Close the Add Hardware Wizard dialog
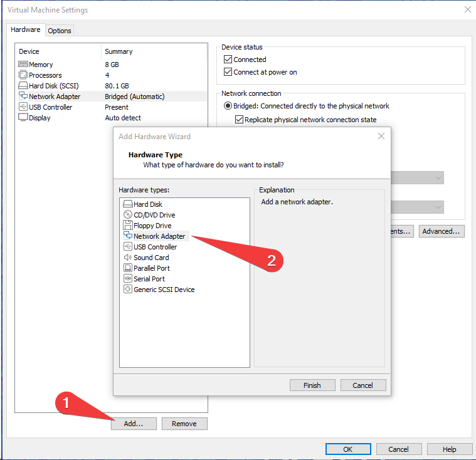 (381, 136)
